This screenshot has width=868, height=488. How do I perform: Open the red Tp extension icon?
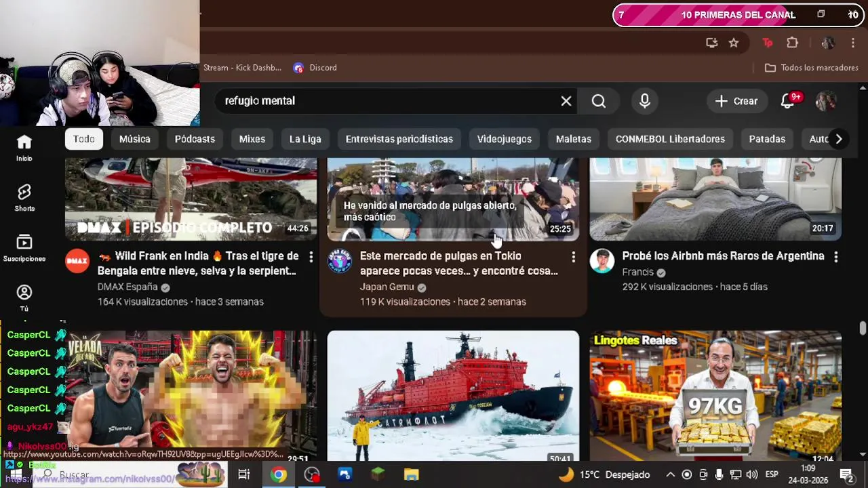coord(768,43)
